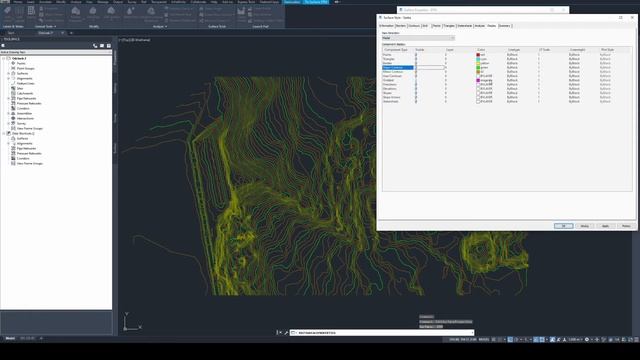Toggle visibility lightbulb for Watersheds component
The width and height of the screenshot is (640, 360).
click(x=416, y=102)
